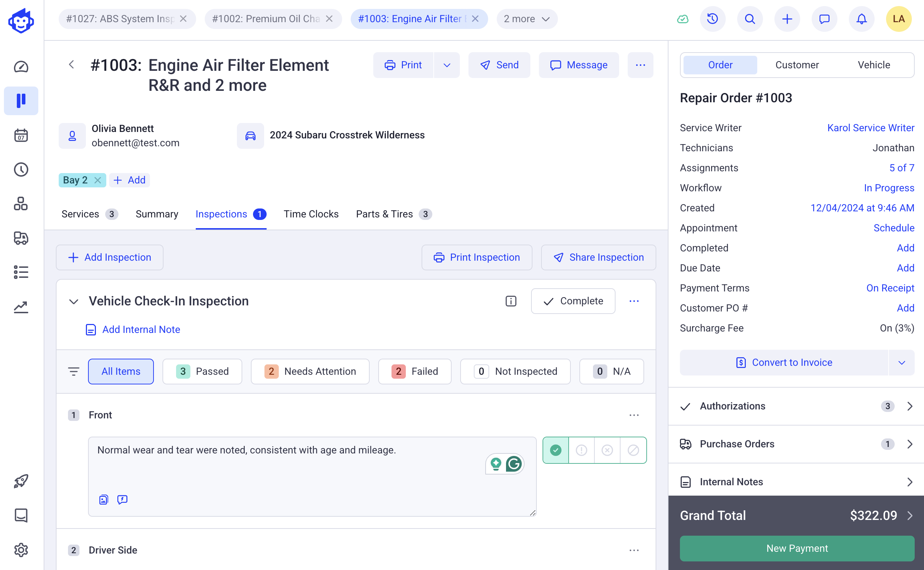Expand the '2 more' tabs dropdown
The width and height of the screenshot is (924, 570).
point(527,19)
